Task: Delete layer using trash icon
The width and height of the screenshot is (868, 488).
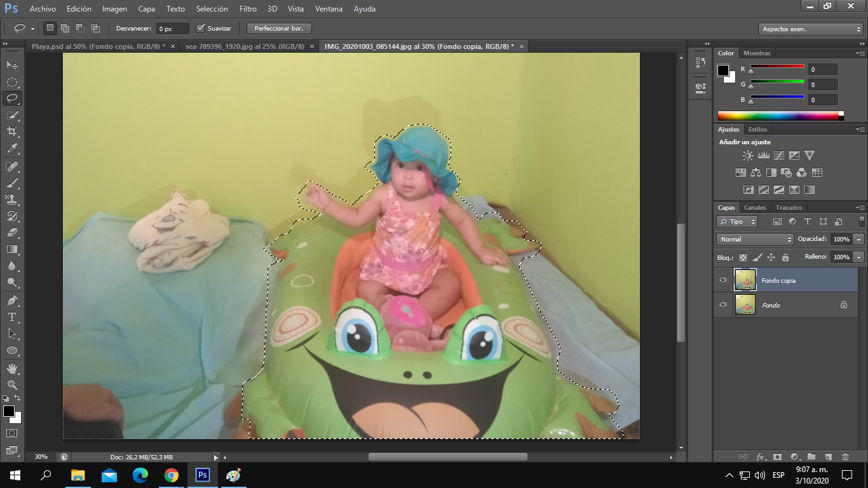Action: tap(845, 456)
